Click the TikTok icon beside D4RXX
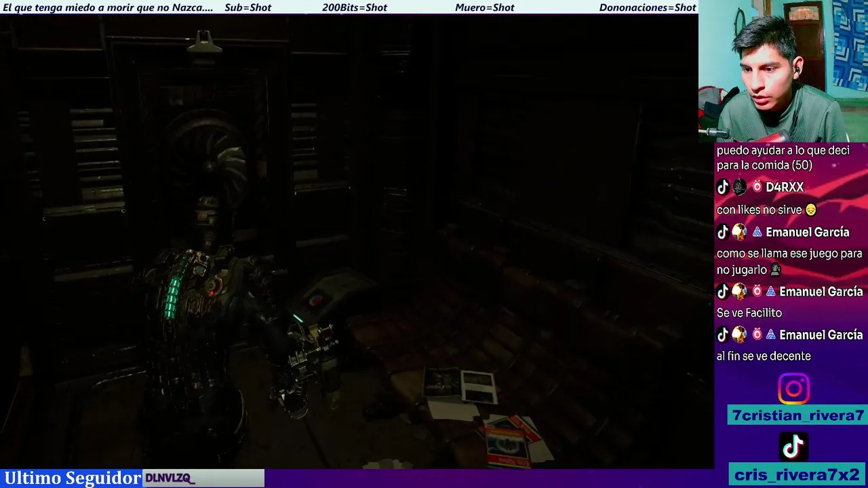 pyautogui.click(x=723, y=187)
